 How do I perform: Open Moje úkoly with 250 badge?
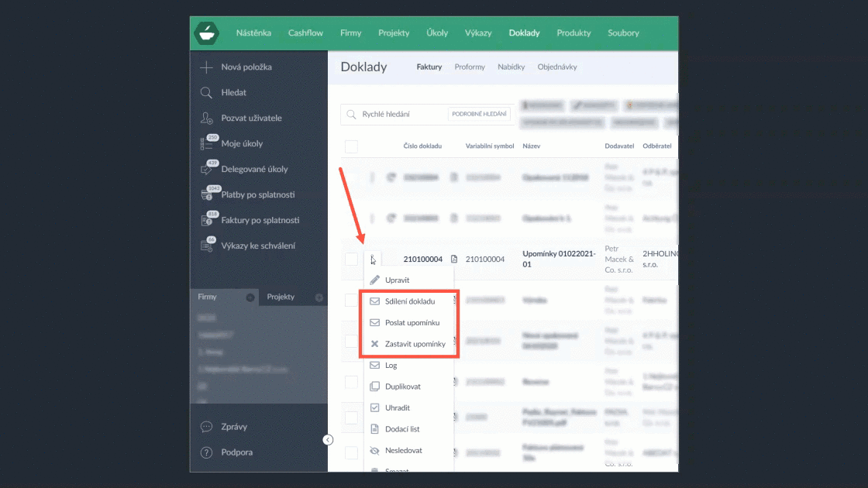click(x=241, y=144)
